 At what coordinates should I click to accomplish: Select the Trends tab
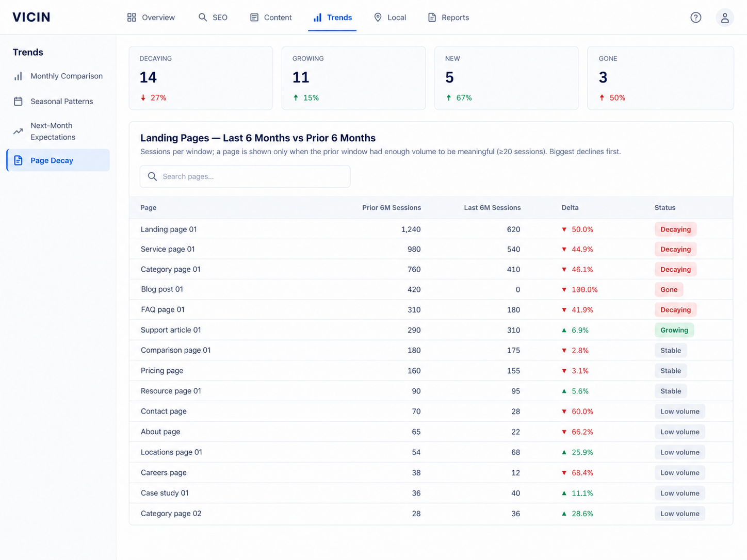[x=332, y=18]
